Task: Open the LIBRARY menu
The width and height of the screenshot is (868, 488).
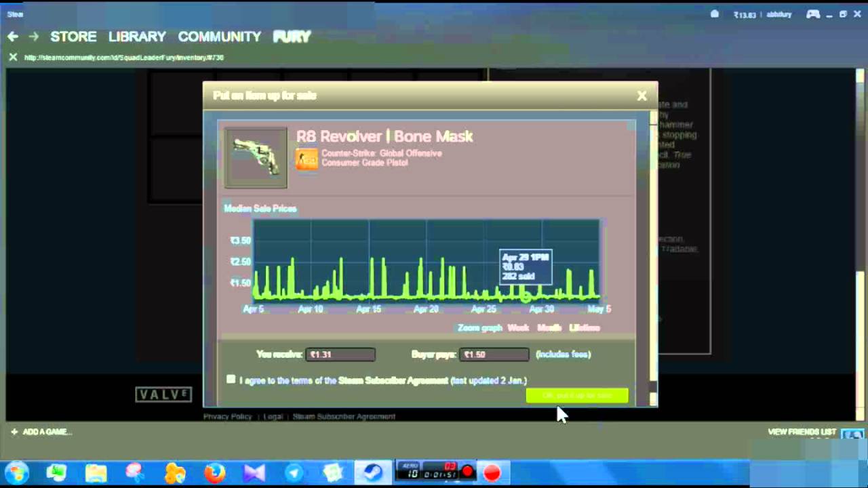Action: (137, 37)
